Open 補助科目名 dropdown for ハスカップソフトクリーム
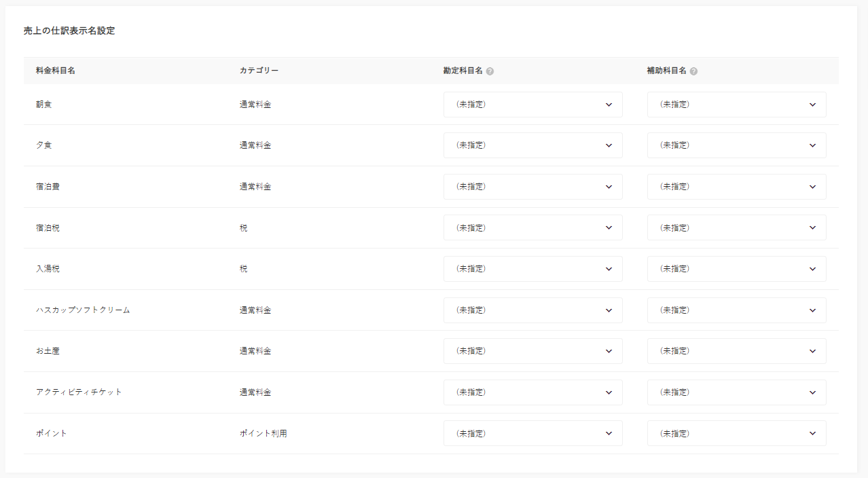 click(736, 310)
